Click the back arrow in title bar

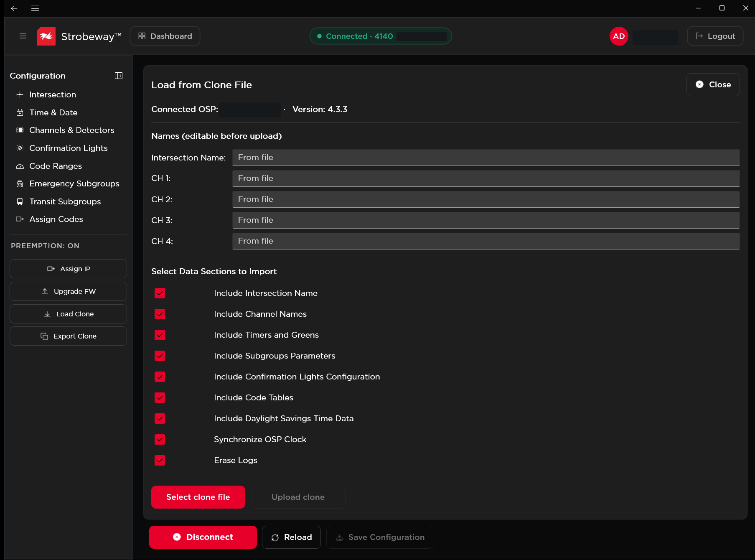(14, 8)
